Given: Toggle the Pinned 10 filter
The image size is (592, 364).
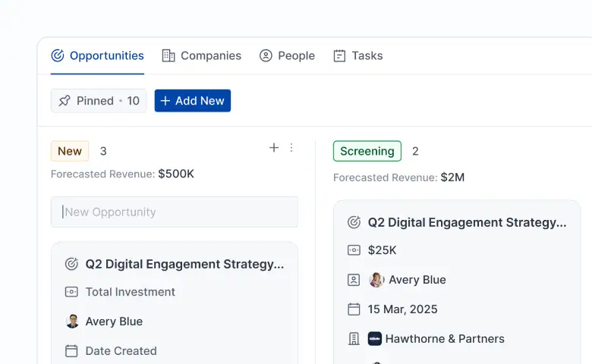Looking at the screenshot, I should click(99, 101).
